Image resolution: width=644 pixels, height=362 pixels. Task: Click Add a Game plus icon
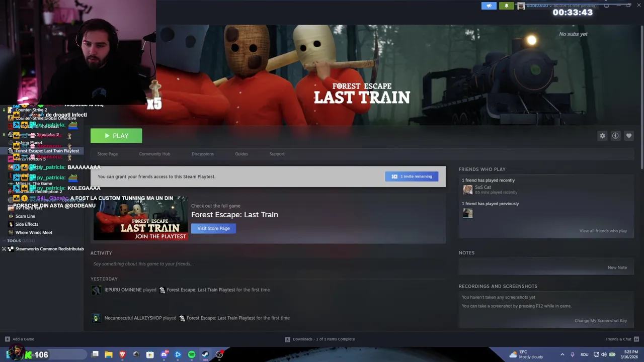point(7,339)
